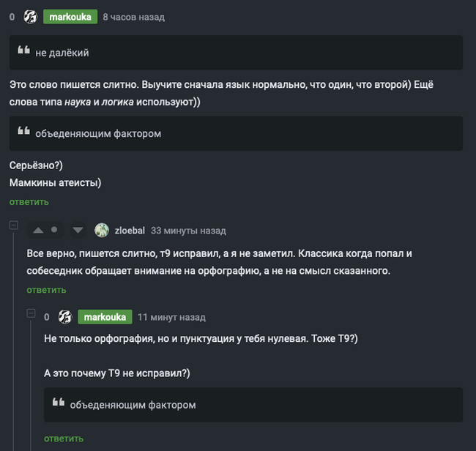
Task: Reply to markouka's top comment via "ответить"
Action: tap(29, 201)
